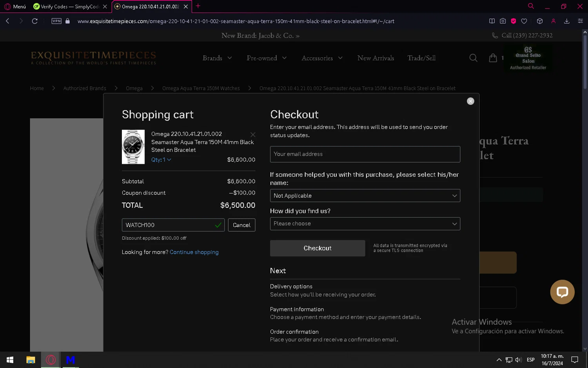The image size is (588, 368).
Task: Open the New Brand: Jacob & Co. link
Action: [x=260, y=36]
